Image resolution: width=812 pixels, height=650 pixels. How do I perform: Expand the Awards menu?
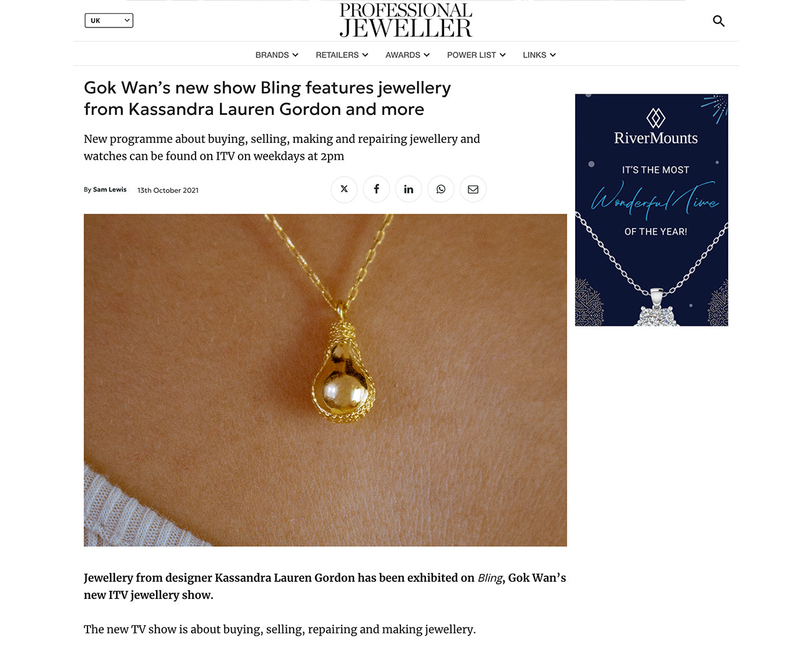[x=407, y=55]
